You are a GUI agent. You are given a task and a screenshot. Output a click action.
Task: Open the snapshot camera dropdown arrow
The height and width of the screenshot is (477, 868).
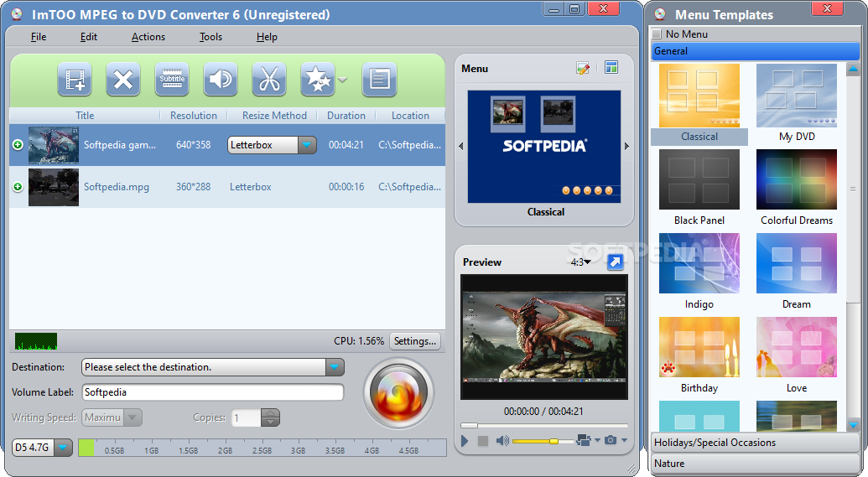tap(624, 440)
